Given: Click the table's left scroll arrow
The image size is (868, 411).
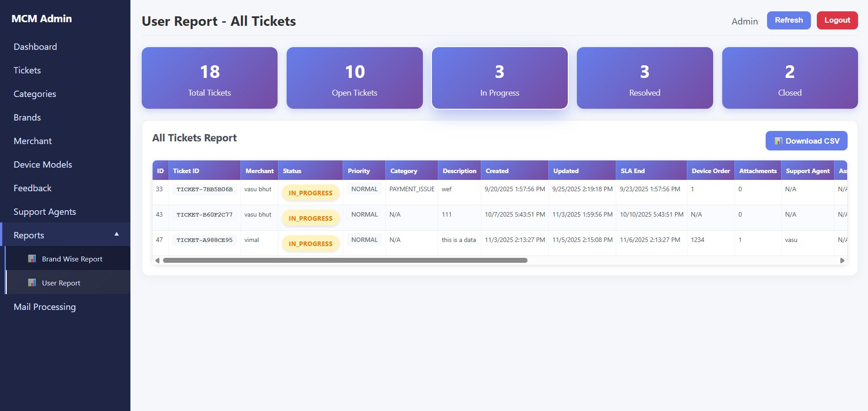Looking at the screenshot, I should click(157, 261).
